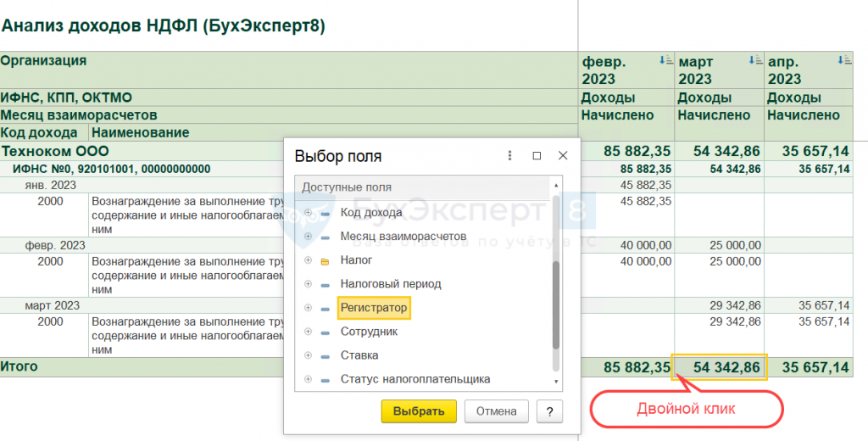The width and height of the screenshot is (868, 441).
Task: Expand the Код дохода field
Action: (x=309, y=213)
